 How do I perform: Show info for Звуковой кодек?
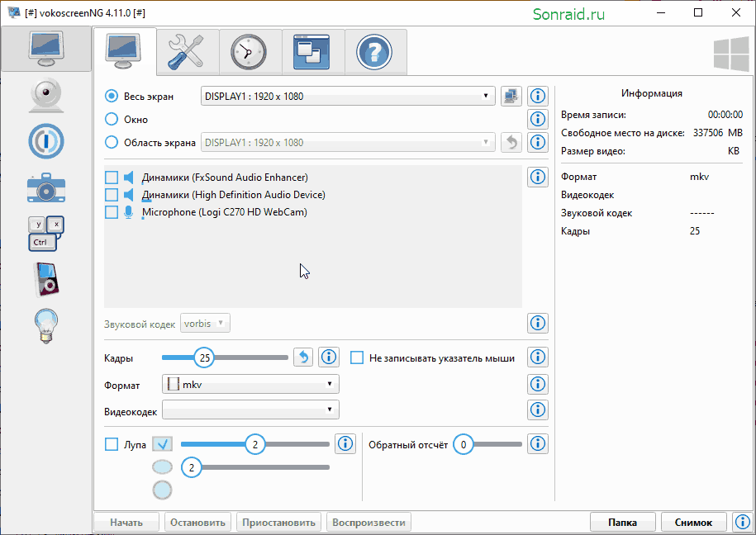(538, 323)
